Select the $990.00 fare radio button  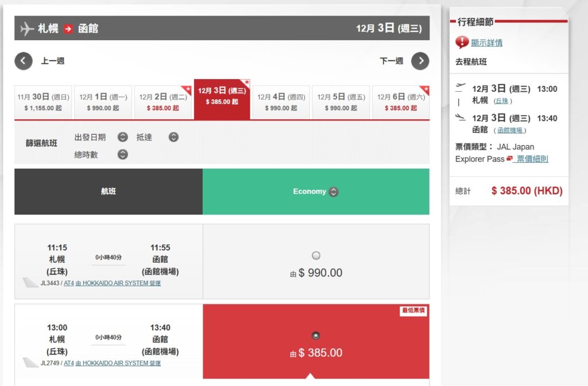click(316, 256)
